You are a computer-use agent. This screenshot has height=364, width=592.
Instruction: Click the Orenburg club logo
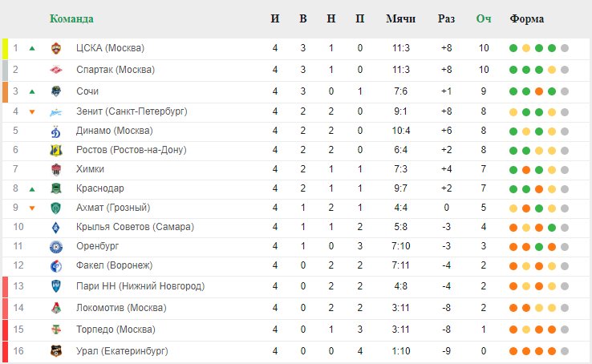[56, 247]
